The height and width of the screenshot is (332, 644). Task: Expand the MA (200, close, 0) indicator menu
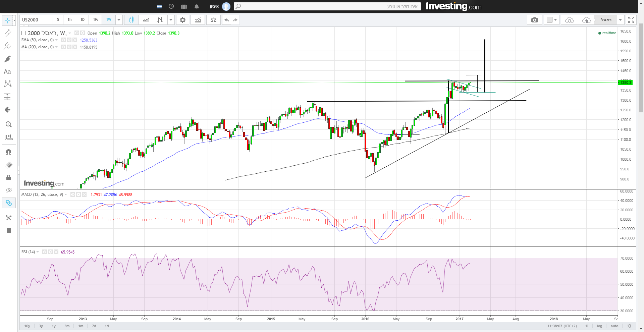click(x=56, y=47)
